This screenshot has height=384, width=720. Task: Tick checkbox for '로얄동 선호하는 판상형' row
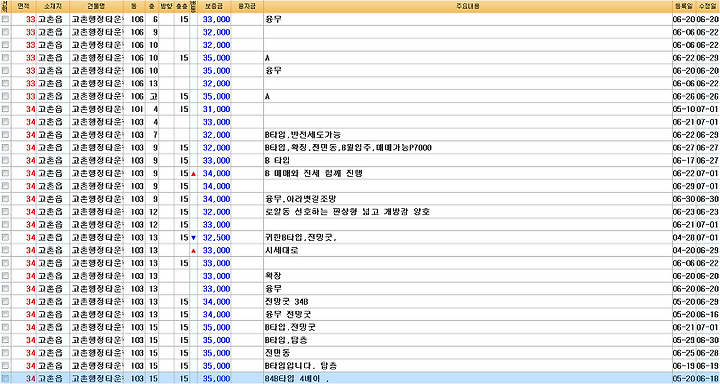5,212
